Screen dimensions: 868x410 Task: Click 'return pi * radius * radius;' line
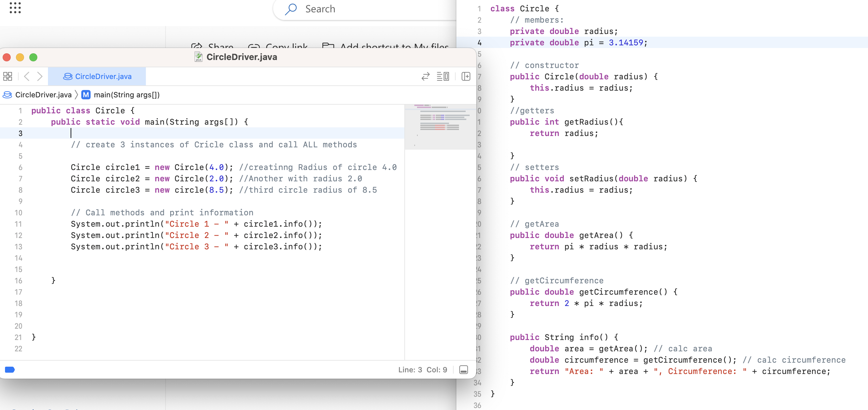599,247
